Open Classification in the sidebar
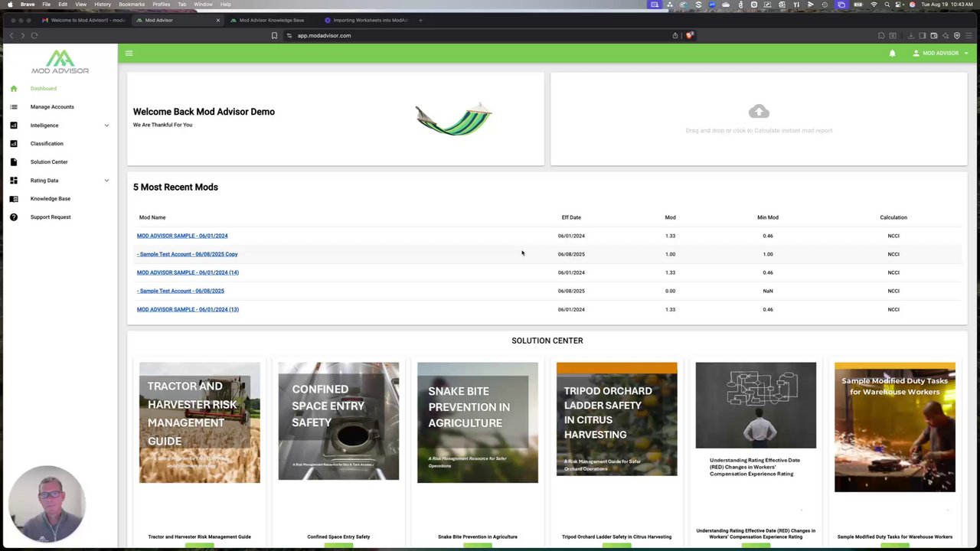 click(47, 144)
